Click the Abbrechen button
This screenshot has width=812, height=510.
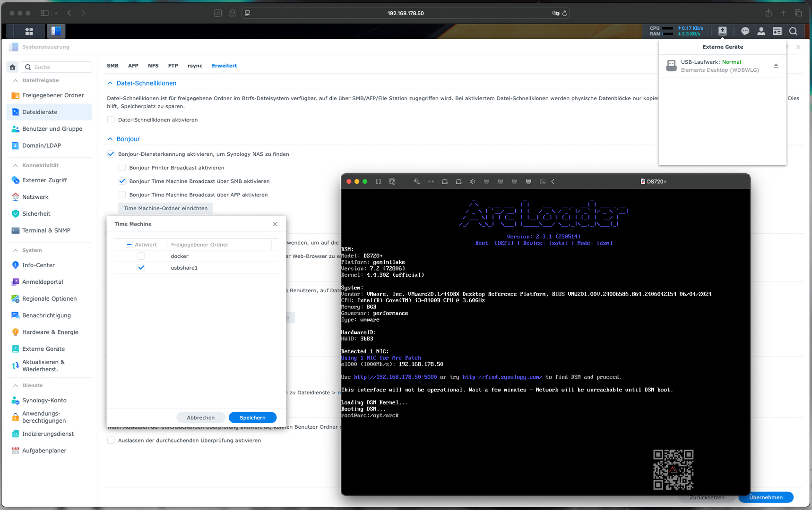(x=200, y=417)
